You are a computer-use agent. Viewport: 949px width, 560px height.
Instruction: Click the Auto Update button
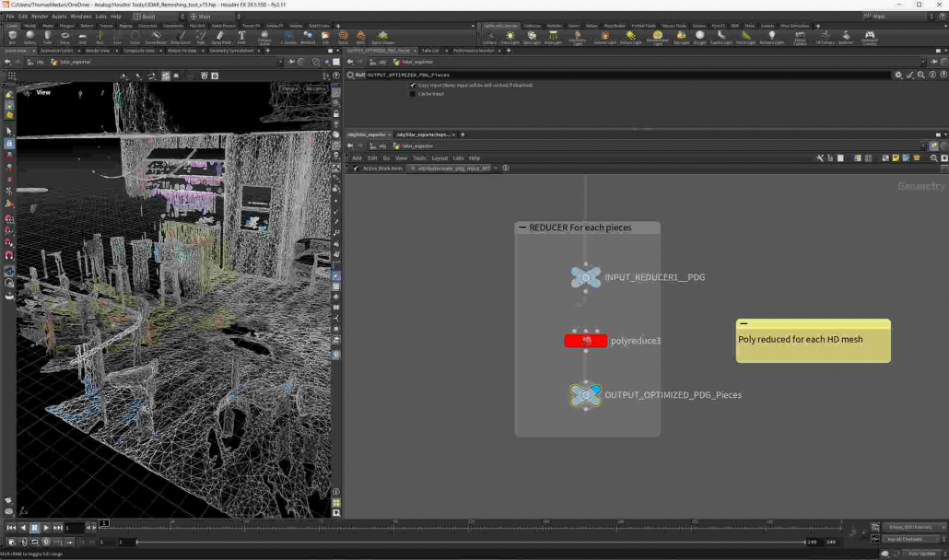click(920, 554)
